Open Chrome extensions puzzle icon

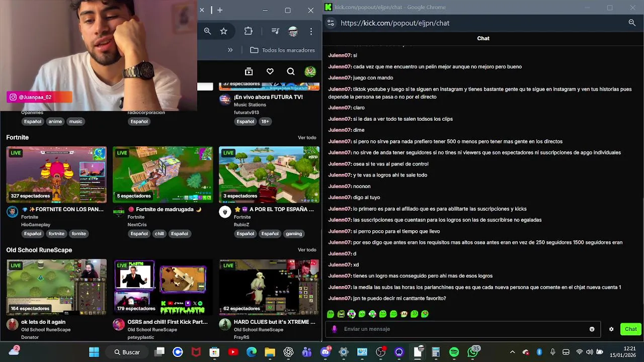coord(249,31)
